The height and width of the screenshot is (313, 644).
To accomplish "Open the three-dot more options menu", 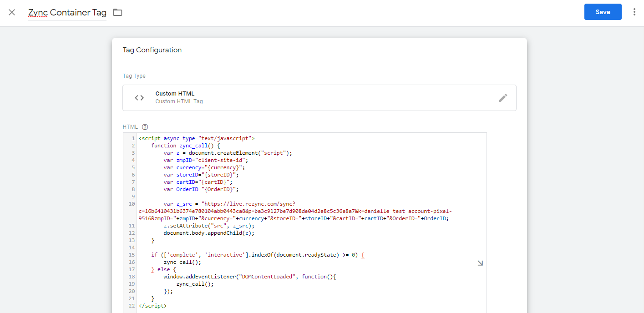I will 634,12.
